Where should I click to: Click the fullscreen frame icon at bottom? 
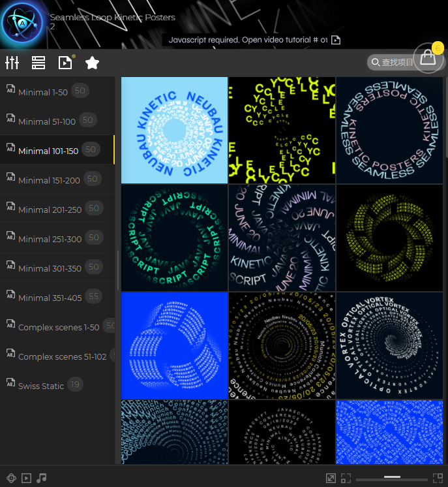tap(346, 478)
